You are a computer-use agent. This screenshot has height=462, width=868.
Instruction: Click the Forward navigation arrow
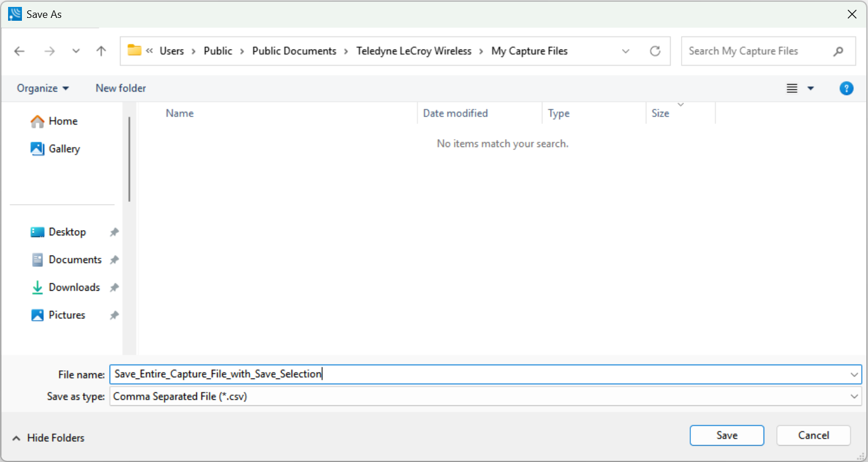pyautogui.click(x=50, y=51)
